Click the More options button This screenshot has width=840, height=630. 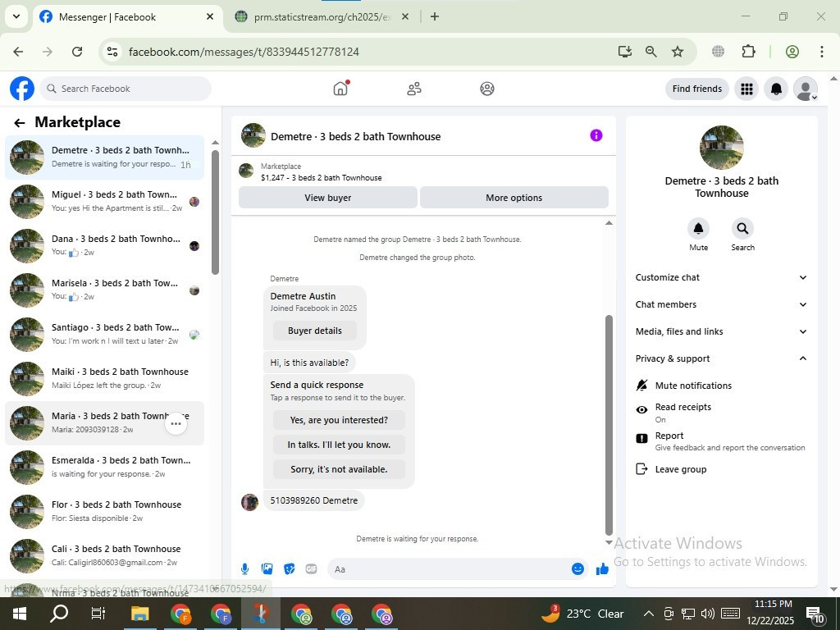pos(514,198)
